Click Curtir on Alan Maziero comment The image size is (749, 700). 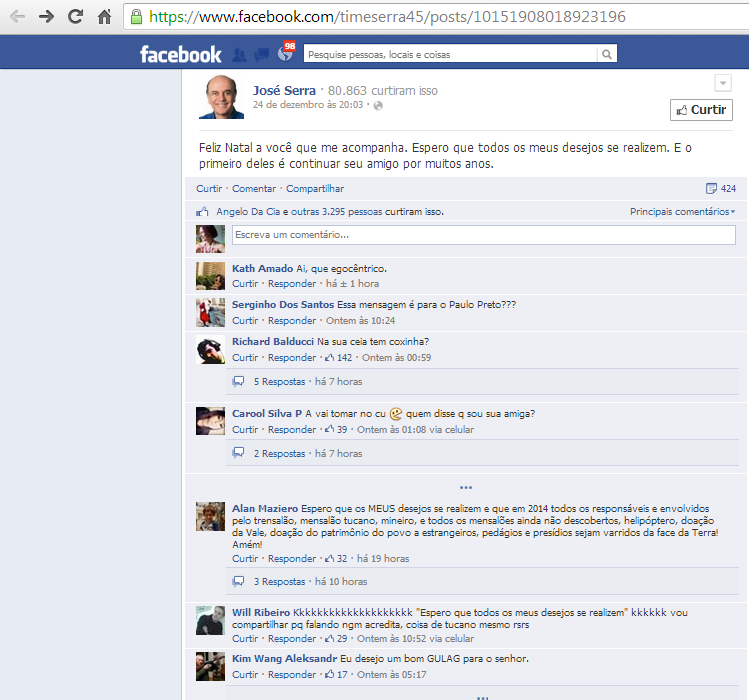click(x=245, y=559)
